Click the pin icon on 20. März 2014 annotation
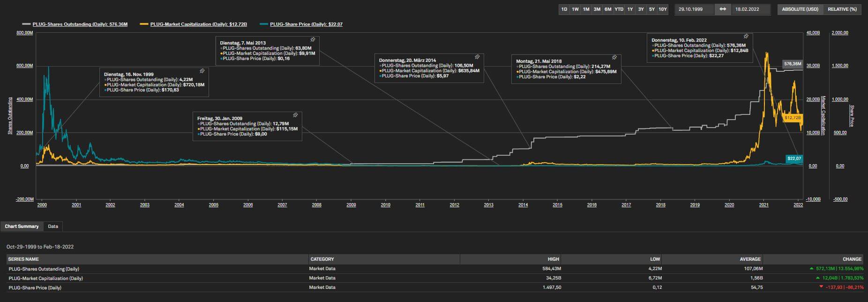The height and width of the screenshot is (302, 868). pos(477,57)
